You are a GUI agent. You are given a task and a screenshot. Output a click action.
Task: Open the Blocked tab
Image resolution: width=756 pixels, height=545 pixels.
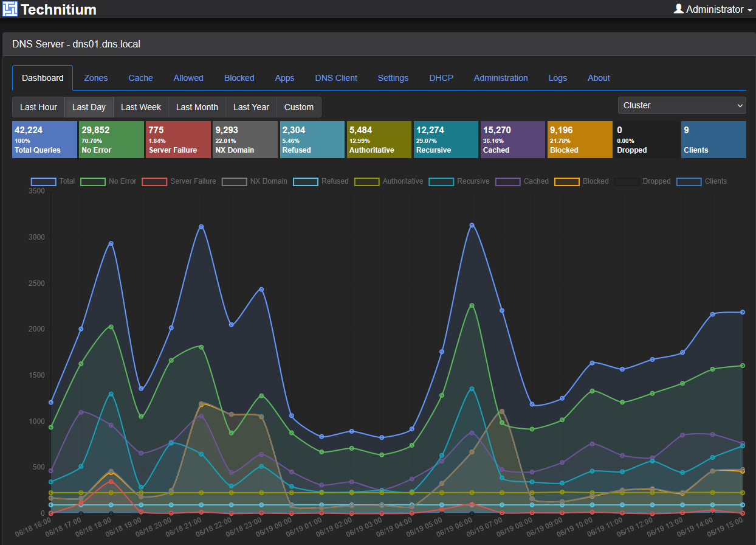(239, 78)
